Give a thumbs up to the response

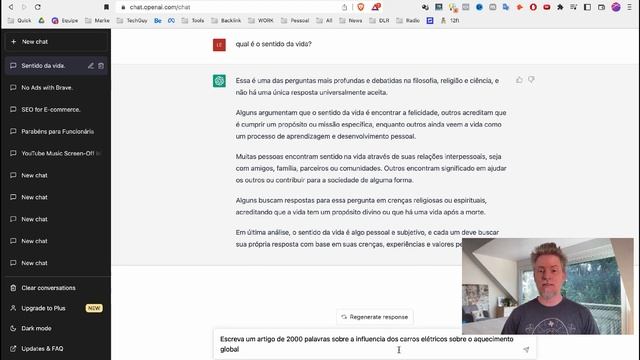[519, 80]
